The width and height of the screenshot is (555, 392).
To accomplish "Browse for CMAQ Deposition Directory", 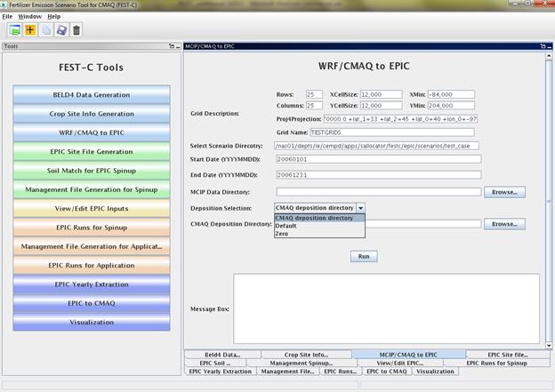I will point(504,224).
